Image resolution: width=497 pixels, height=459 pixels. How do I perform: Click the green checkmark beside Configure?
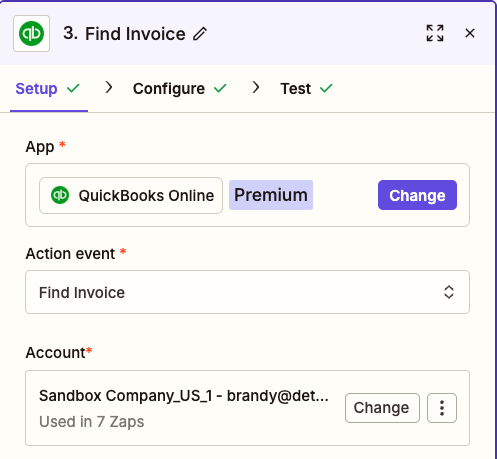coord(220,89)
